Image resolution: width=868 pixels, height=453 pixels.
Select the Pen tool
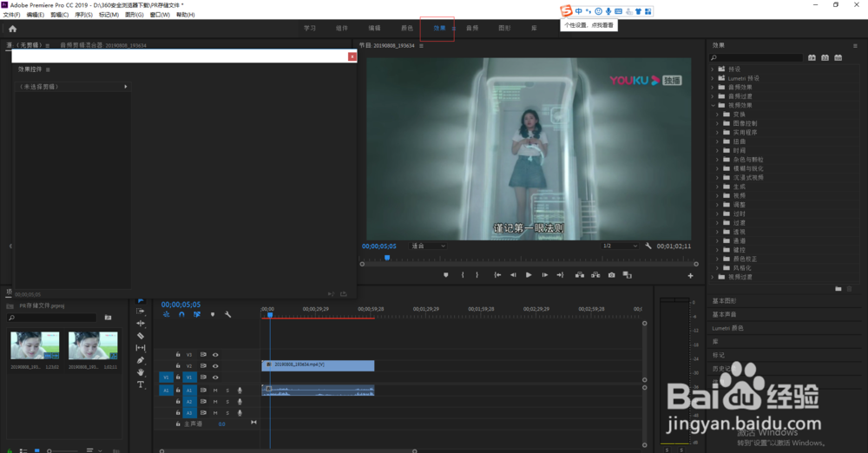click(x=141, y=360)
